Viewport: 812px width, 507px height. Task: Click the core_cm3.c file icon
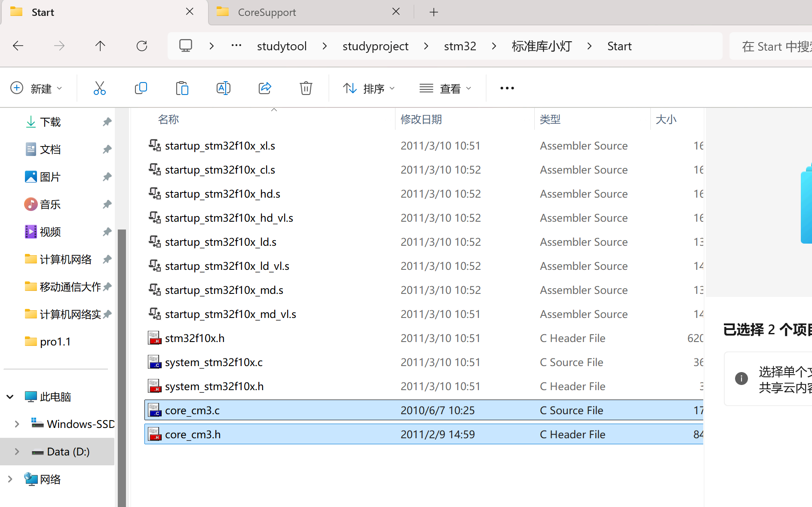click(x=155, y=410)
